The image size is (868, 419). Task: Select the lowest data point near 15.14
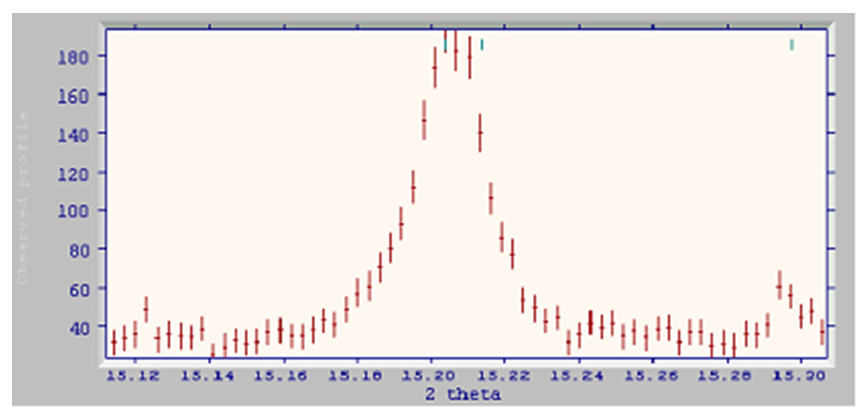click(213, 353)
